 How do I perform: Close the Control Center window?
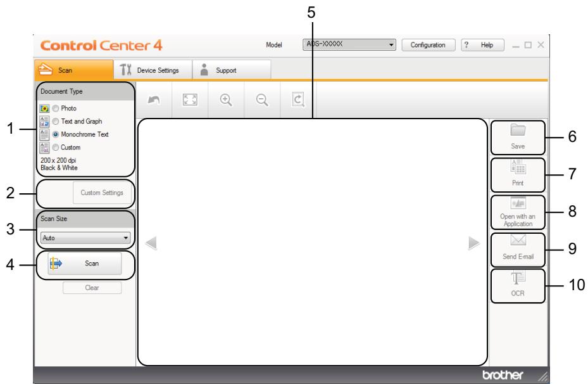pyautogui.click(x=541, y=44)
